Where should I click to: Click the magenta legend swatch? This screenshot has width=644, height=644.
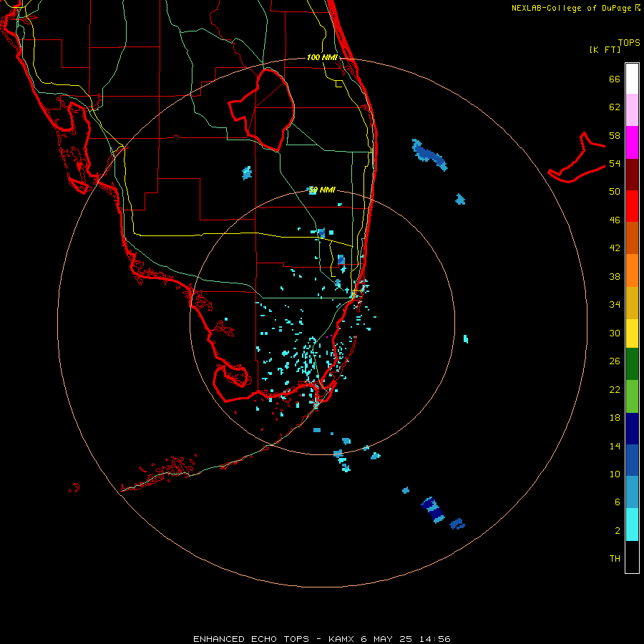[632, 142]
